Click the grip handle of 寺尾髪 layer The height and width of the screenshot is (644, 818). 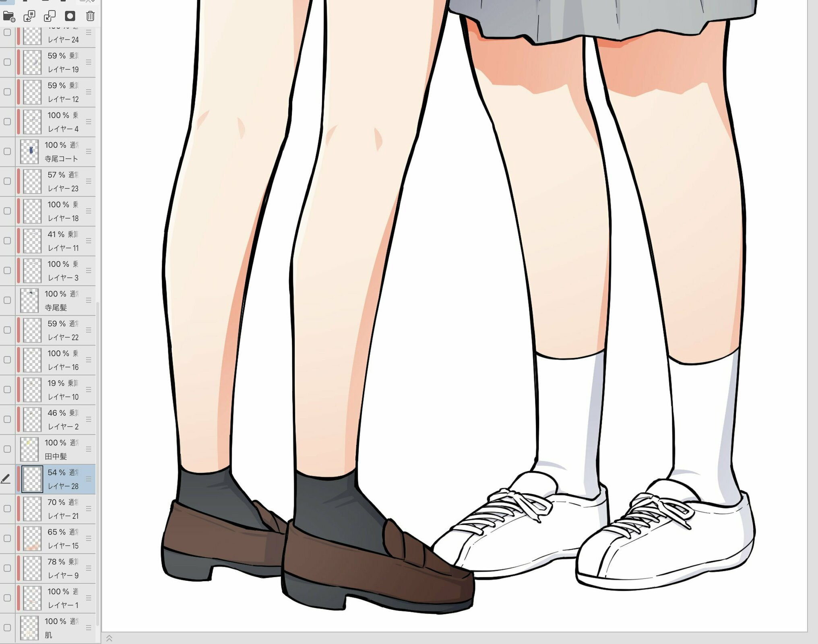tap(89, 300)
